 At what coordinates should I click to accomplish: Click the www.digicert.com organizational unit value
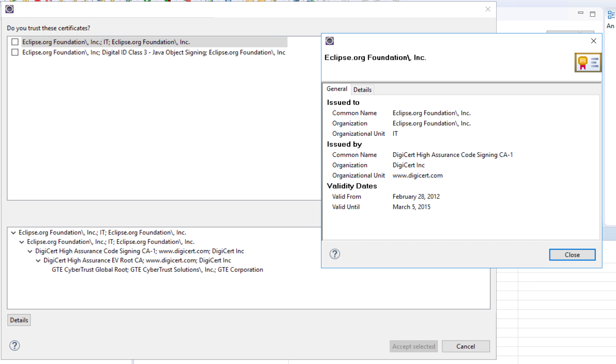[x=417, y=175]
